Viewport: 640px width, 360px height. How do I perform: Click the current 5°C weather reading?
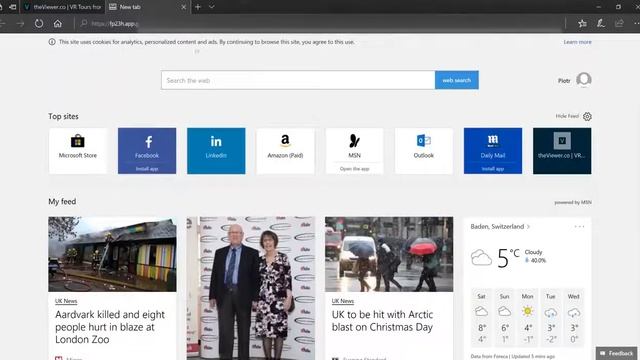508,258
